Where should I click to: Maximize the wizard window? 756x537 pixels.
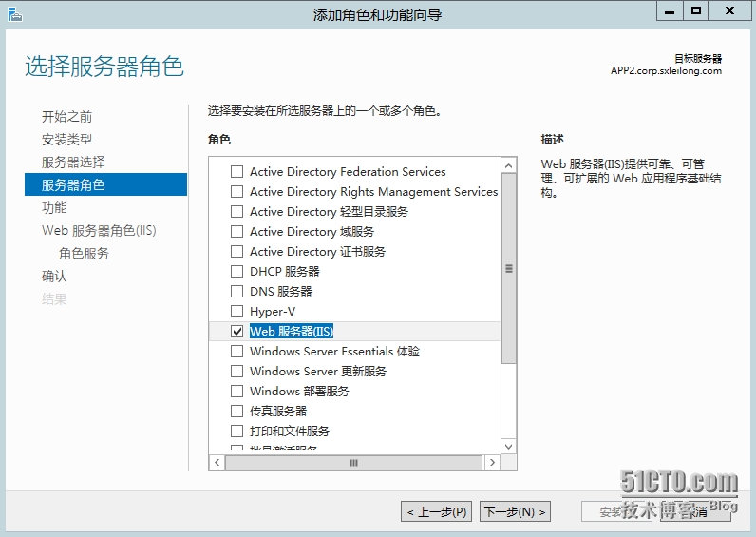click(696, 11)
